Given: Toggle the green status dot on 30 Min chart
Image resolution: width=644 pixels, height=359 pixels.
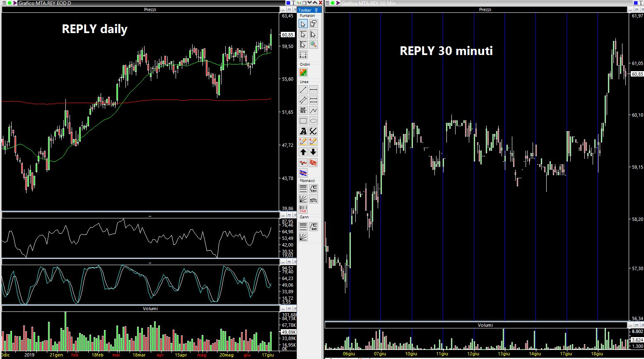Looking at the screenshot, I should (333, 3).
